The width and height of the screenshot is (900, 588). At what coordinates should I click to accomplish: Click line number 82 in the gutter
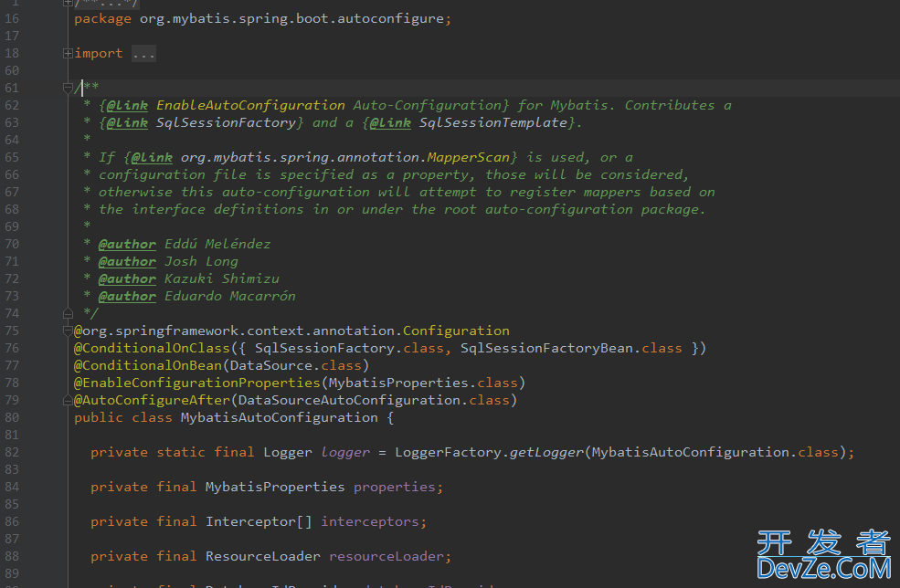(12, 453)
